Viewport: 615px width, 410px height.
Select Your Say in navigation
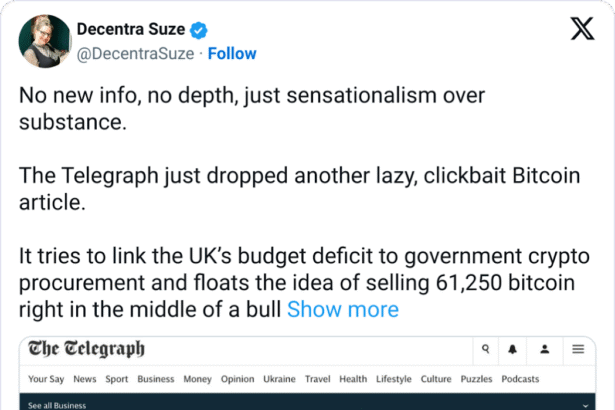47,379
